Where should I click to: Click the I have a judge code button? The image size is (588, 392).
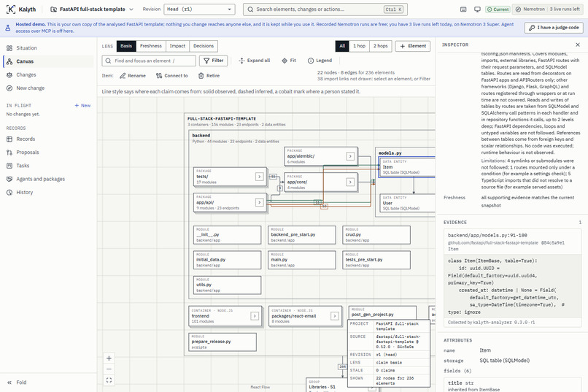pyautogui.click(x=554, y=28)
